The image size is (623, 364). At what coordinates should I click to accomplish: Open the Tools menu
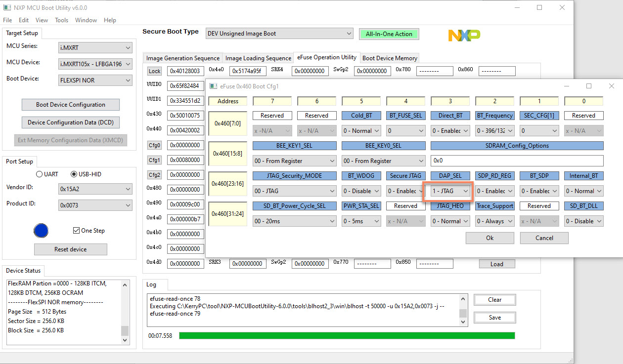click(61, 20)
